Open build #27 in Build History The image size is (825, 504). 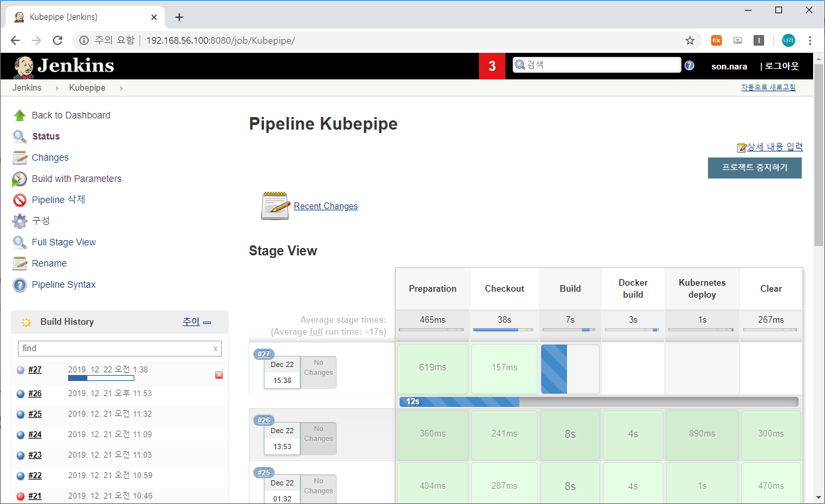click(35, 370)
